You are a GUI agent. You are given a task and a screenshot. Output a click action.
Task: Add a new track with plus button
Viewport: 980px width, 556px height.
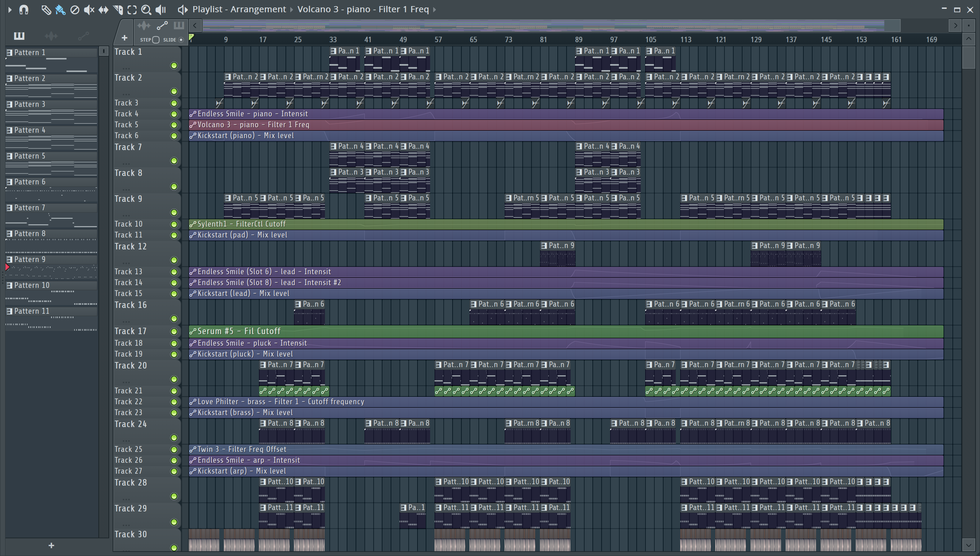(x=124, y=38)
